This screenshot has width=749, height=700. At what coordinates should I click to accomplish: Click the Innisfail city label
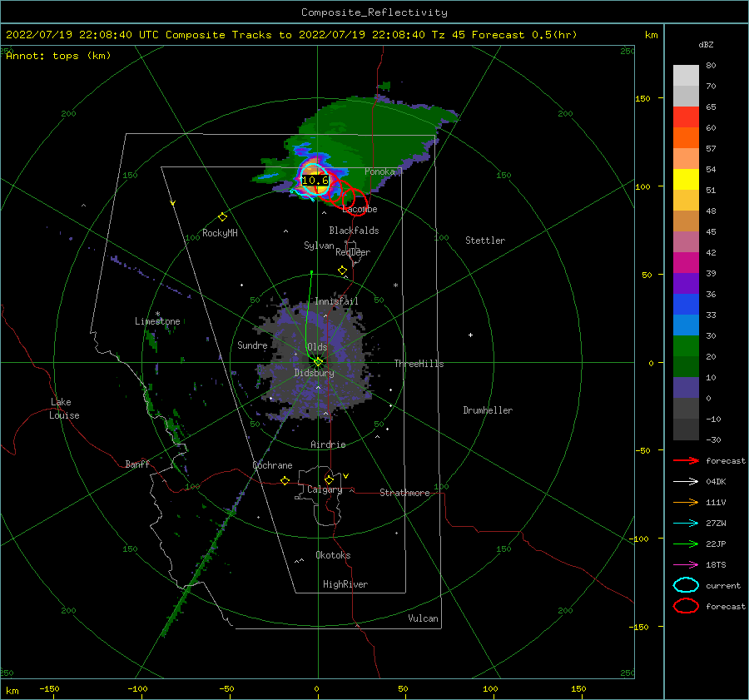(336, 301)
